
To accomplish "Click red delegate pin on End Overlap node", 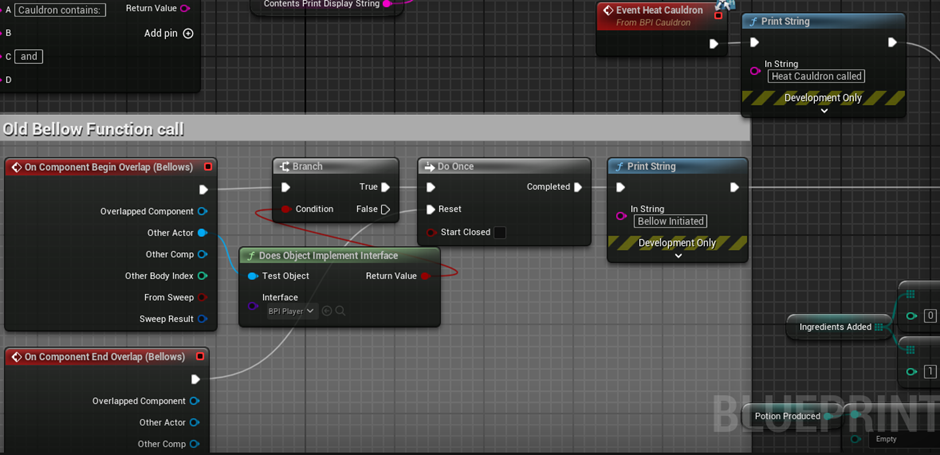I will click(200, 356).
